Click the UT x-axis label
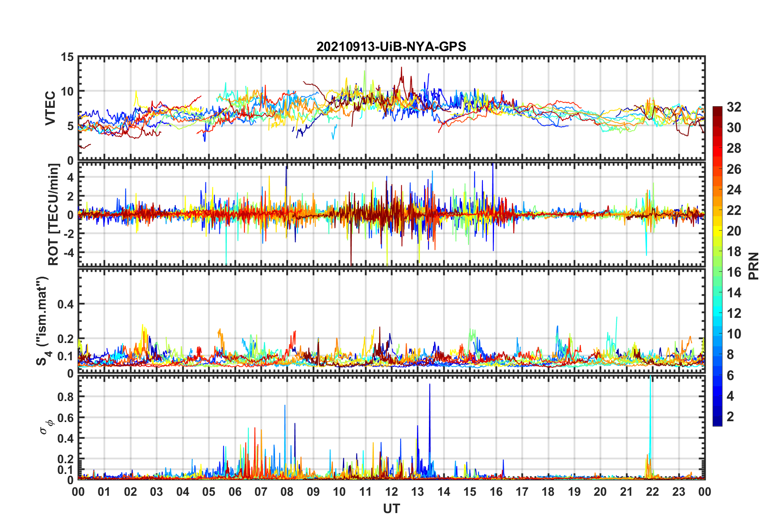Viewport: 783px width, 532px height. tap(391, 509)
